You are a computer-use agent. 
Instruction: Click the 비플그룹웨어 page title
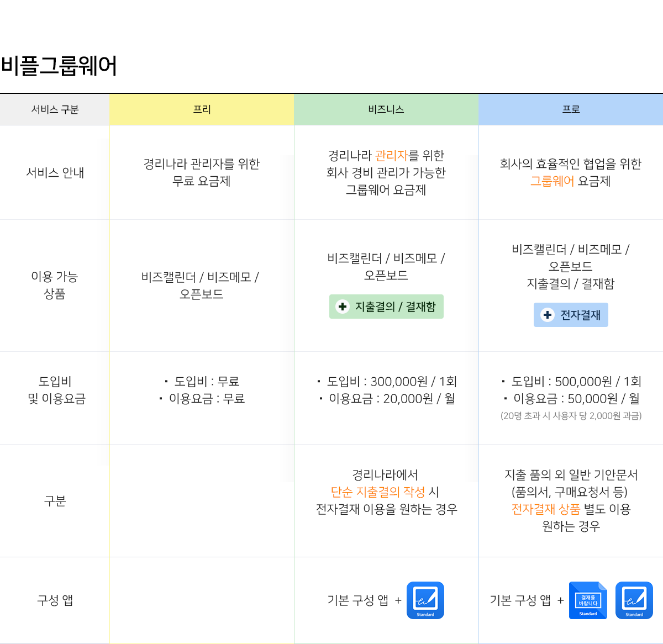(59, 66)
